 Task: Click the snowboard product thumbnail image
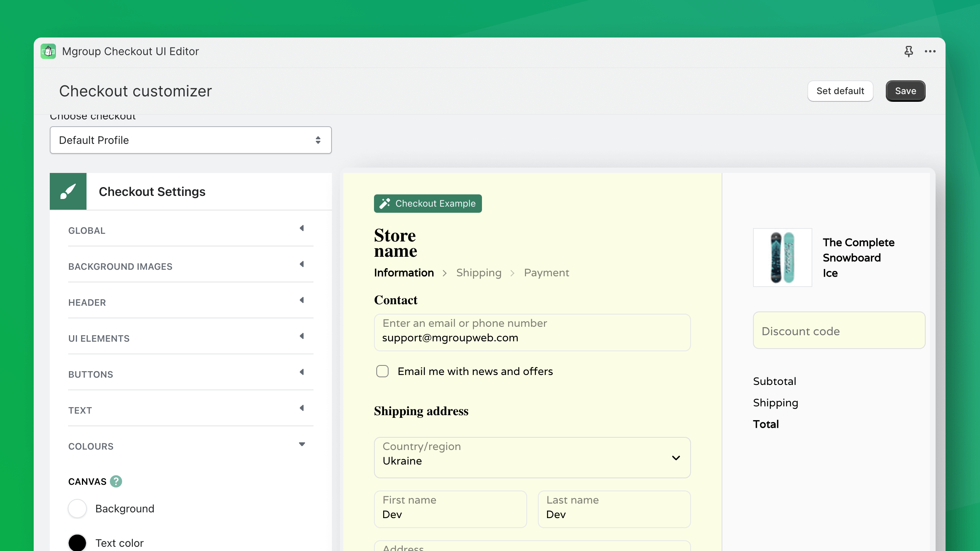[x=783, y=257]
